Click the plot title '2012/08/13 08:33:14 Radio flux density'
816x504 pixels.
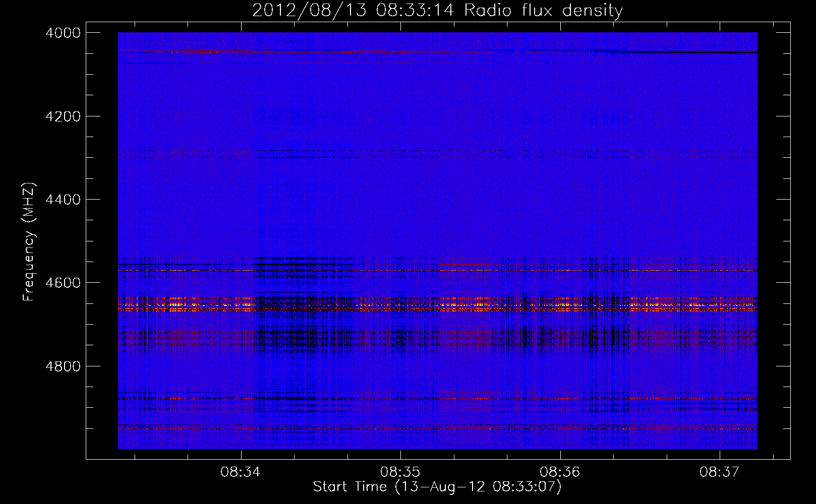[x=437, y=10]
